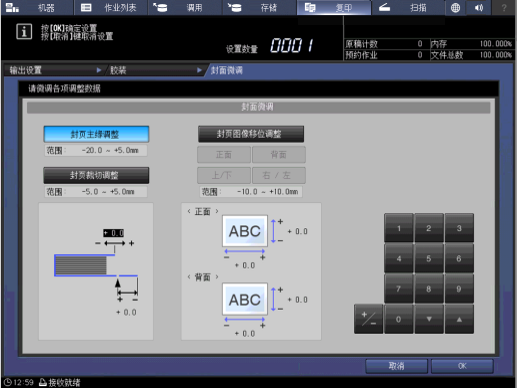
Task: Click 取消 to cancel settings
Action: coord(396,366)
